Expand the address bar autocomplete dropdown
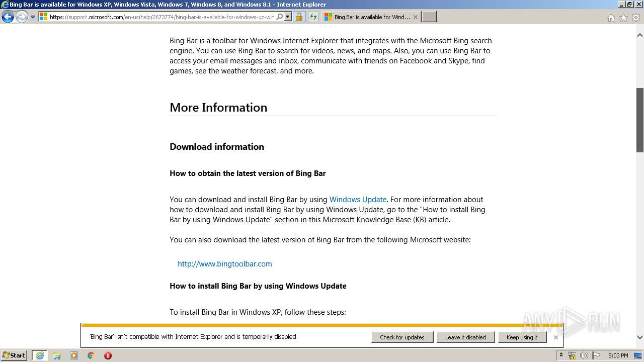The width and height of the screenshot is (644, 362). pos(288,17)
